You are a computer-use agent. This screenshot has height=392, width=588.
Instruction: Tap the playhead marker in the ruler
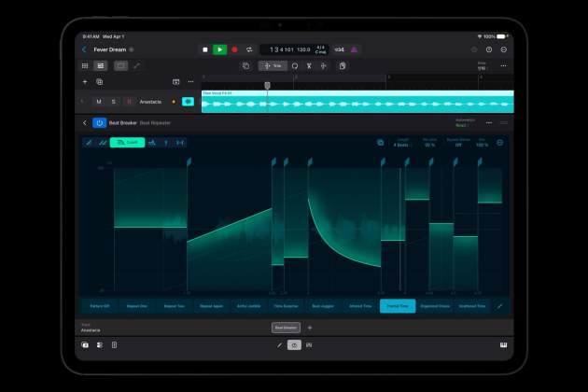pyautogui.click(x=267, y=86)
